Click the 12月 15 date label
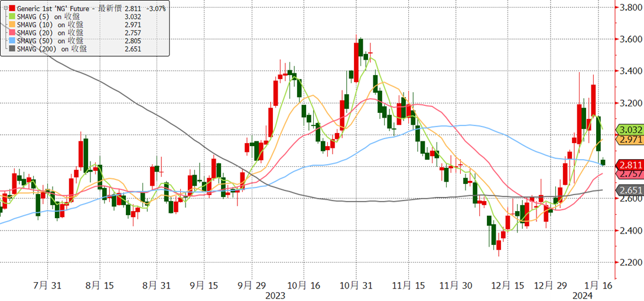The image size is (644, 301). 508,285
